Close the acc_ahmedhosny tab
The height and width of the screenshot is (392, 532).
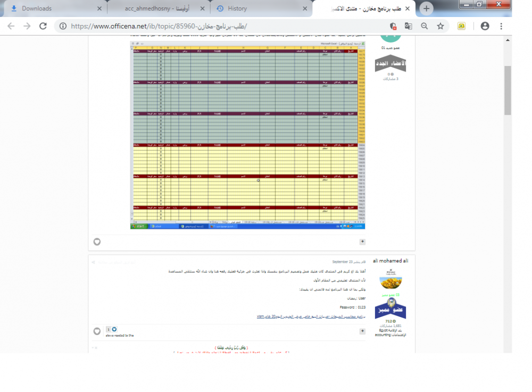(202, 9)
